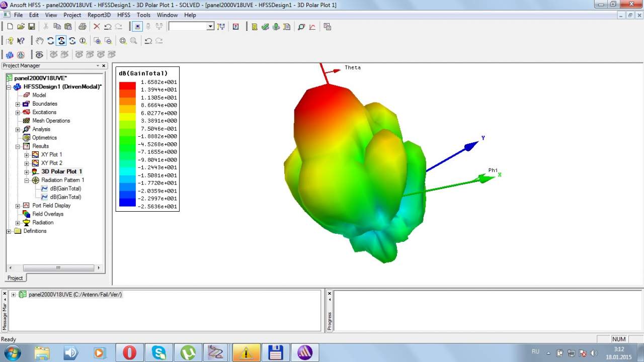644x362 pixels.
Task: Toggle the eye visibility icon in toolbar
Action: [x=39, y=54]
